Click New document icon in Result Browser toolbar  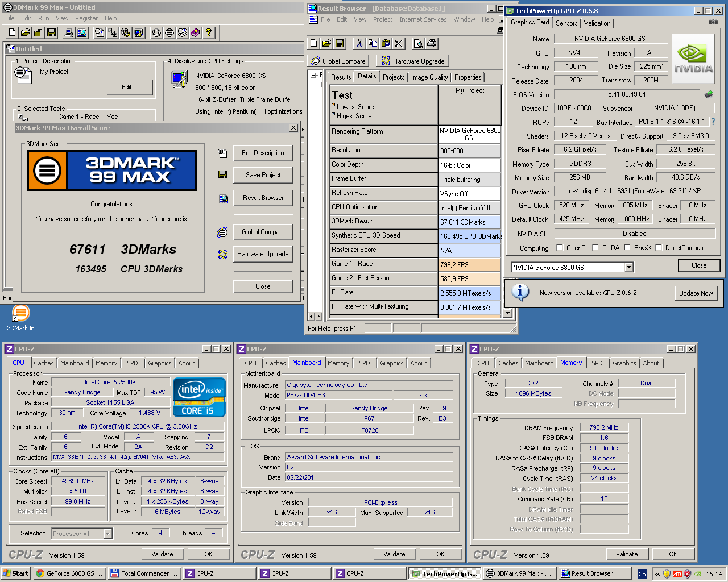pos(314,43)
